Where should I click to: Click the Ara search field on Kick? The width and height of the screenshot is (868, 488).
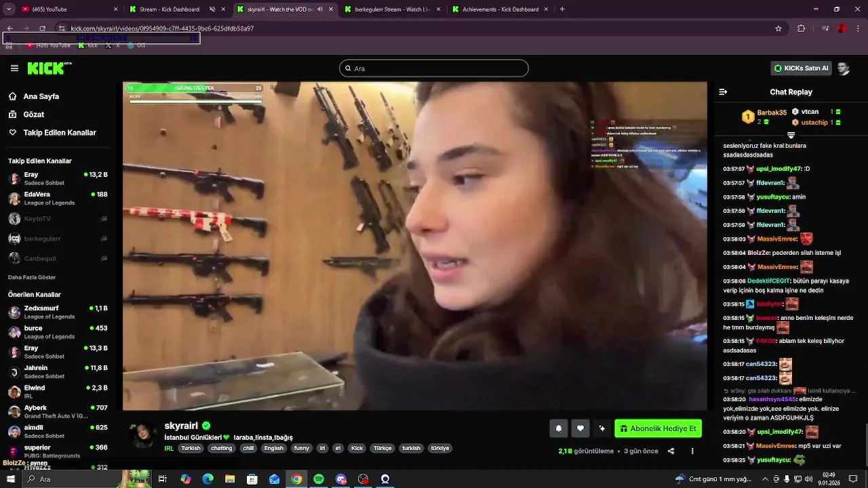pyautogui.click(x=434, y=68)
